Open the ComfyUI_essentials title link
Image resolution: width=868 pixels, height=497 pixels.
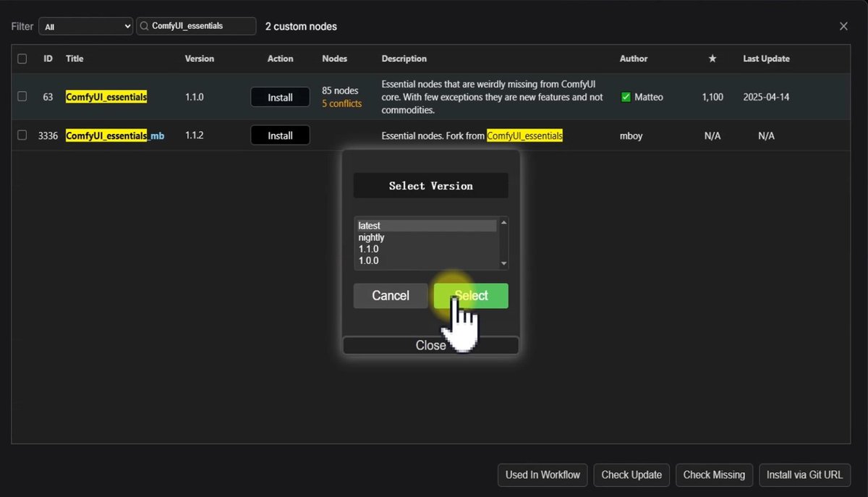(106, 96)
